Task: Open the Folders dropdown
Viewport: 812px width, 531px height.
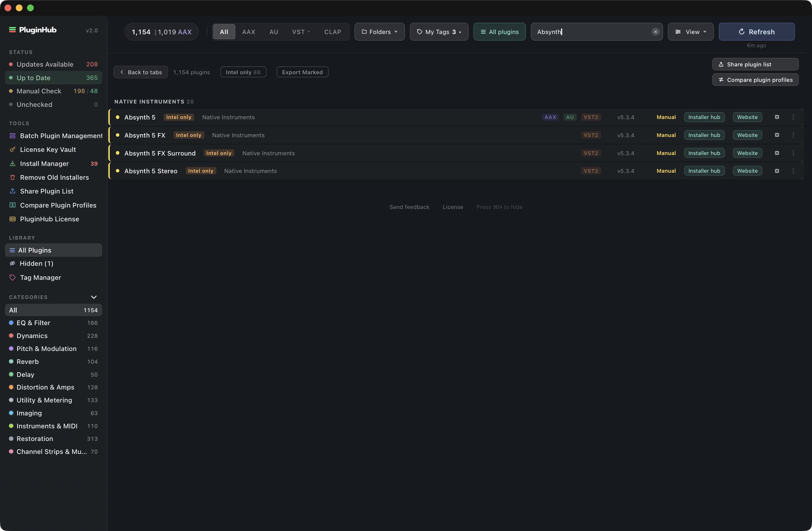Action: [x=380, y=32]
